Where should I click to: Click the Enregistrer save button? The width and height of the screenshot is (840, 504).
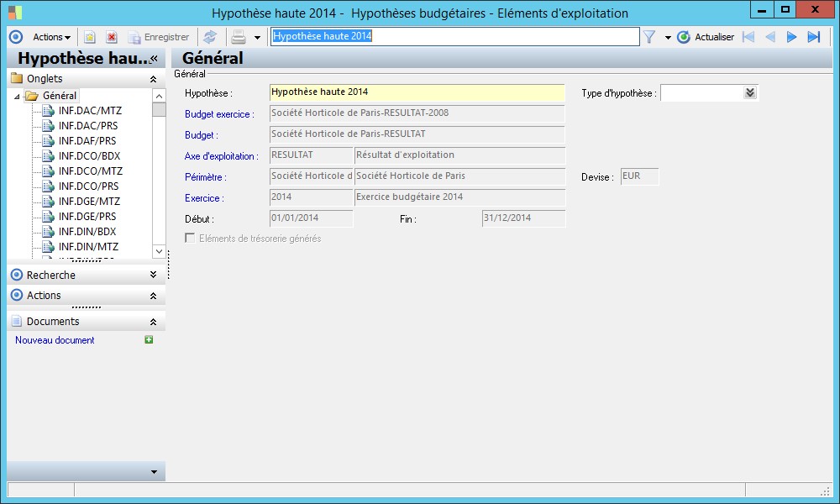pos(159,37)
